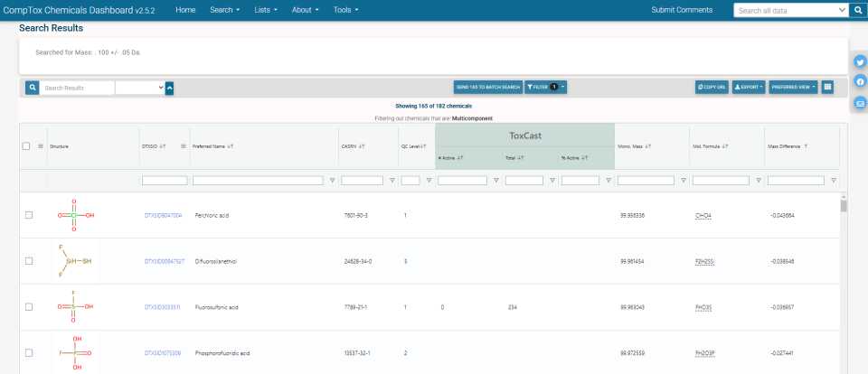Check the Perchloric acid row checkbox

[29, 215]
